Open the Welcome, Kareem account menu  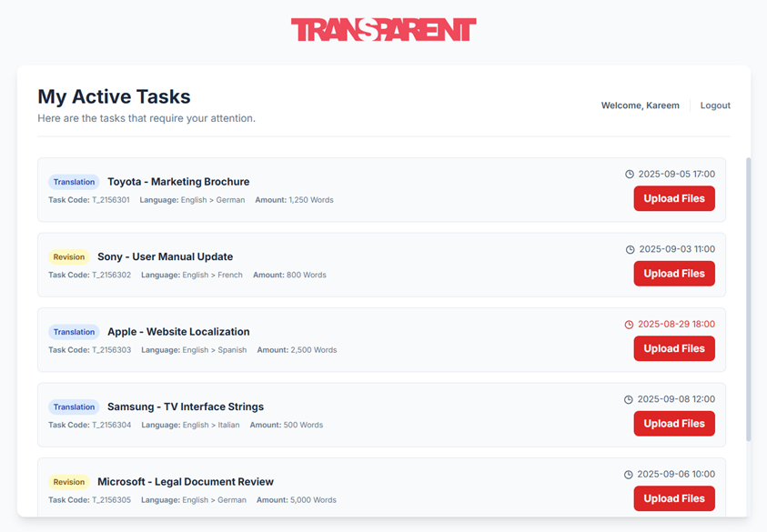click(640, 105)
